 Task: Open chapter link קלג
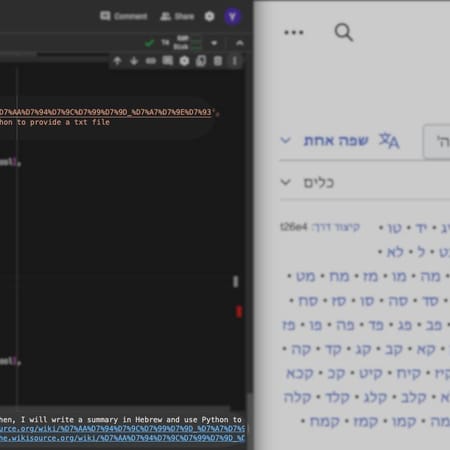(x=375, y=398)
